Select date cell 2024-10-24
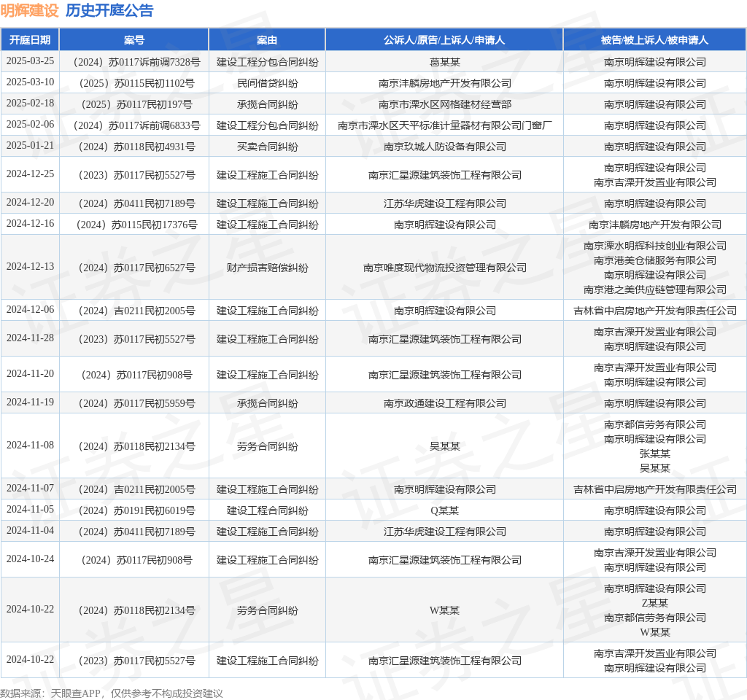The width and height of the screenshot is (747, 700). click(x=30, y=559)
